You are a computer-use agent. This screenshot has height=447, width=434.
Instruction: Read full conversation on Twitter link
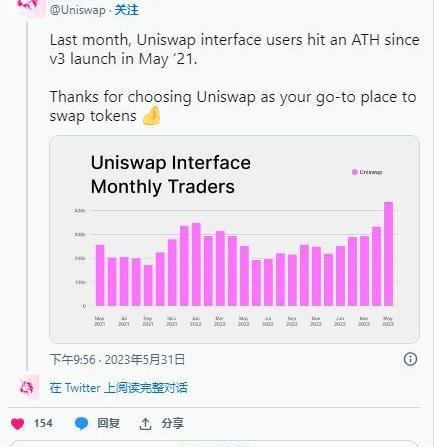coord(119,388)
